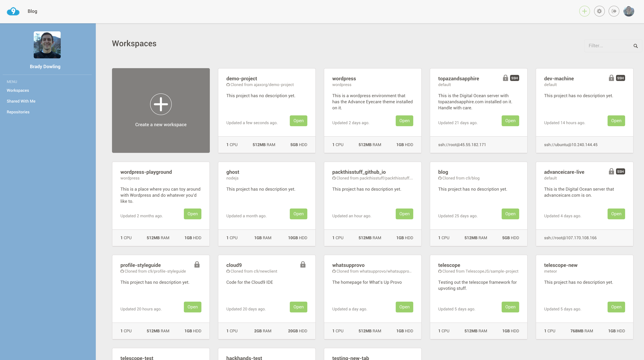Click the ghost workspace title

232,172
